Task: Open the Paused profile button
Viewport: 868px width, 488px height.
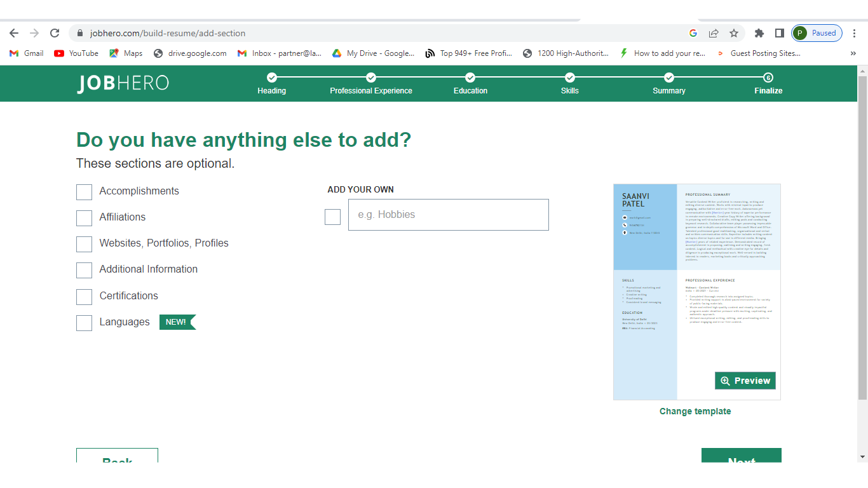Action: [x=817, y=33]
